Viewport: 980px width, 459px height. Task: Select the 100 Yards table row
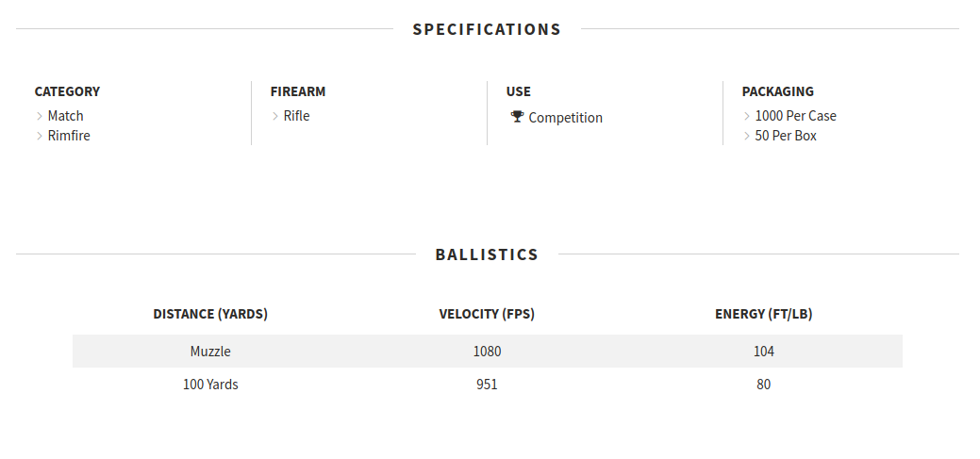click(488, 384)
